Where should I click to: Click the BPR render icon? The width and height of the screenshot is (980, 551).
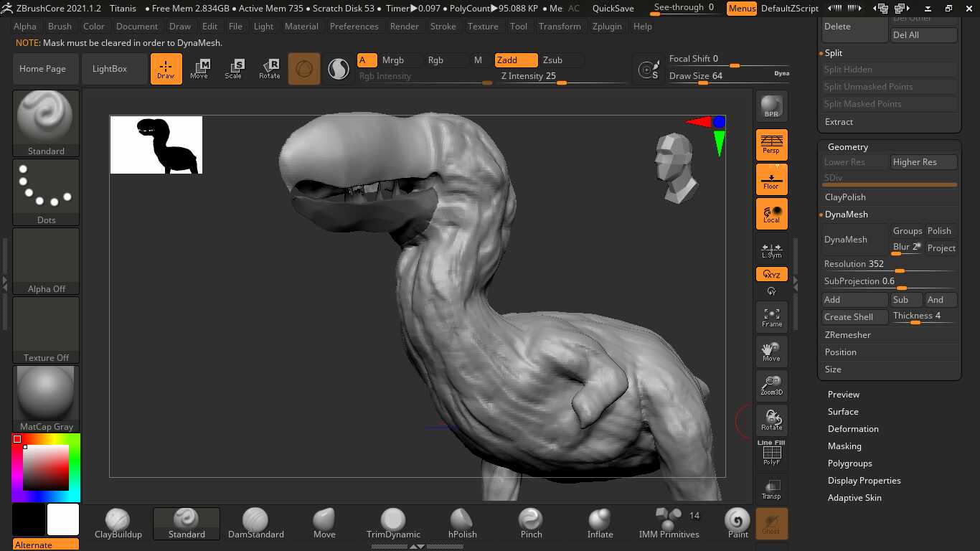click(771, 105)
